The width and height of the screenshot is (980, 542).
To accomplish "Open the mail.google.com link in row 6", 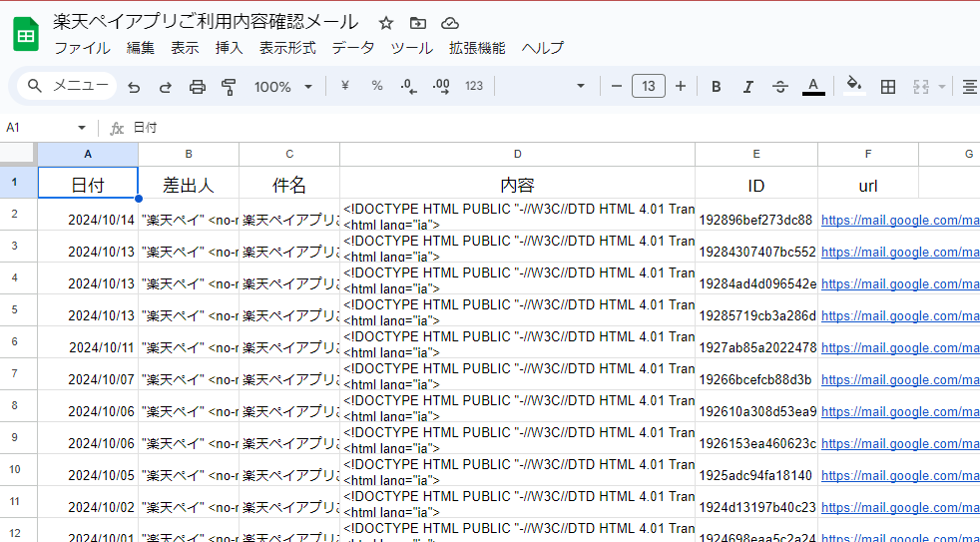I will (900, 347).
